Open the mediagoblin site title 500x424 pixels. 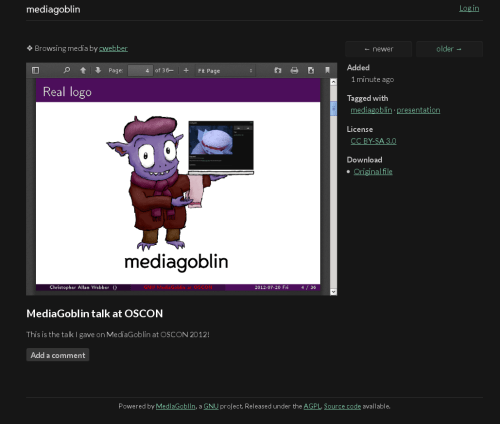pos(53,9)
